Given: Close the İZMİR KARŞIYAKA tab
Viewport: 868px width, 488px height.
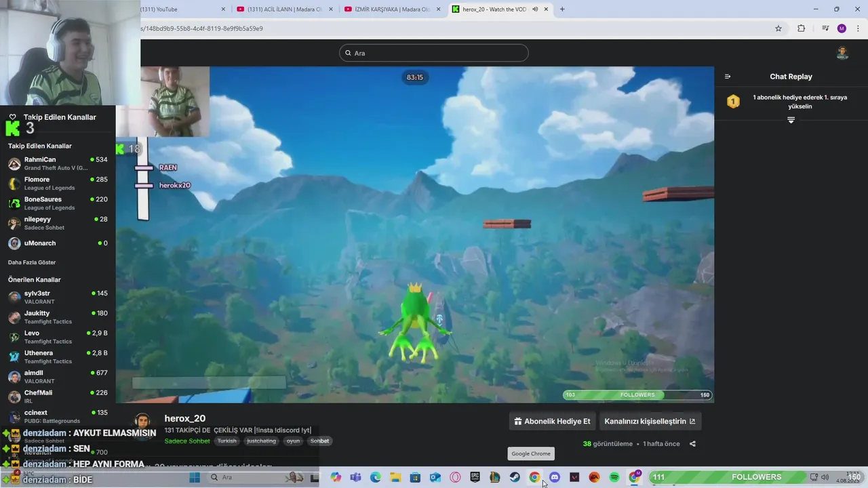Looking at the screenshot, I should 438,9.
